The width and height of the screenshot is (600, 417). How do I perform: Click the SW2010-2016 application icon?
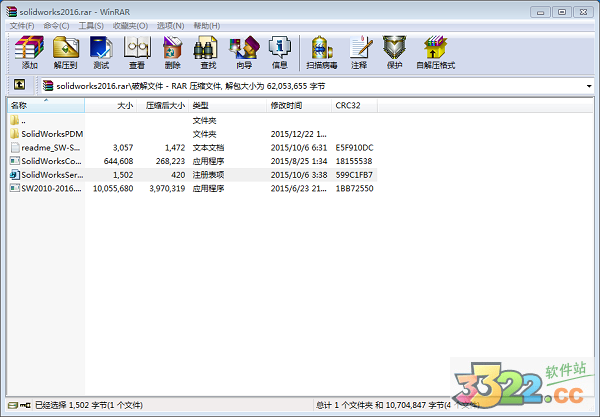[x=15, y=188]
